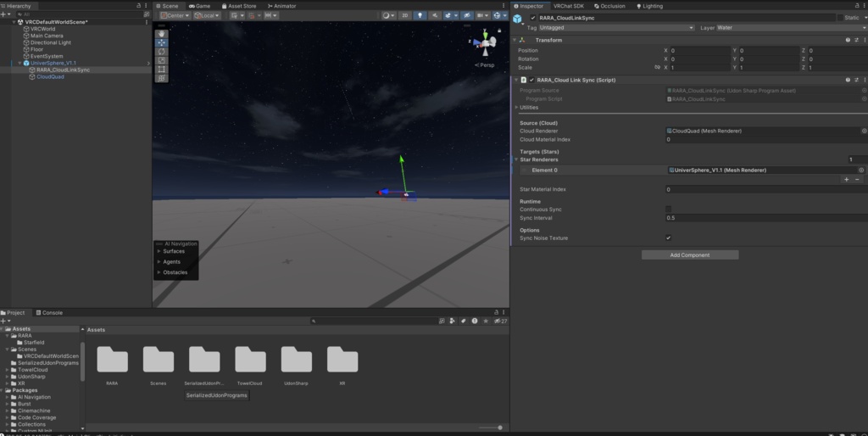Toggle the Static checkbox
This screenshot has height=436, width=868.
click(840, 18)
